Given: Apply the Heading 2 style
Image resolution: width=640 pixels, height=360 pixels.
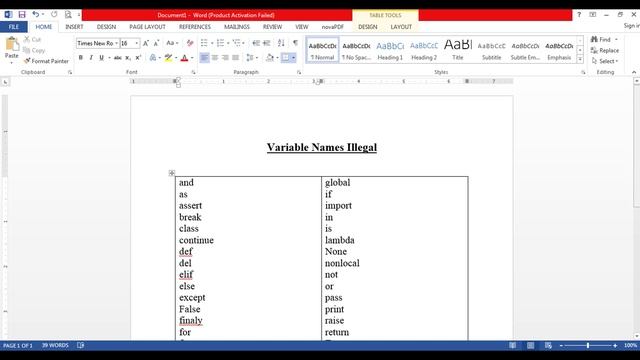Looking at the screenshot, I should pyautogui.click(x=424, y=50).
